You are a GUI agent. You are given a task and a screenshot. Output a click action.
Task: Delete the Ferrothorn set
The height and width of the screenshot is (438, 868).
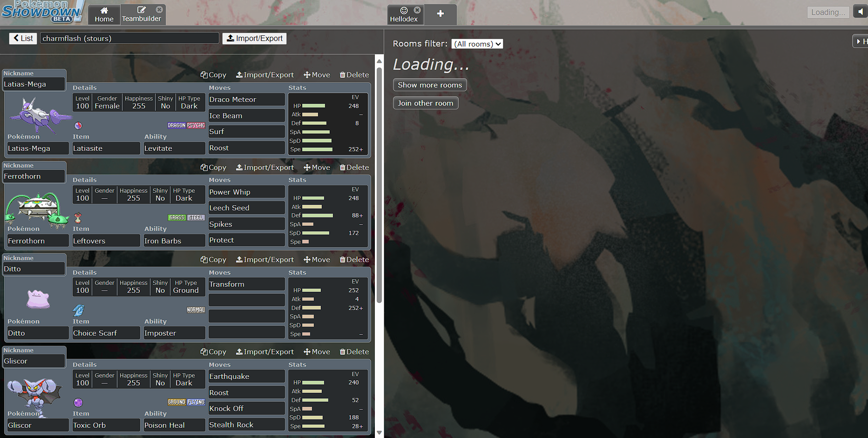[x=354, y=168]
